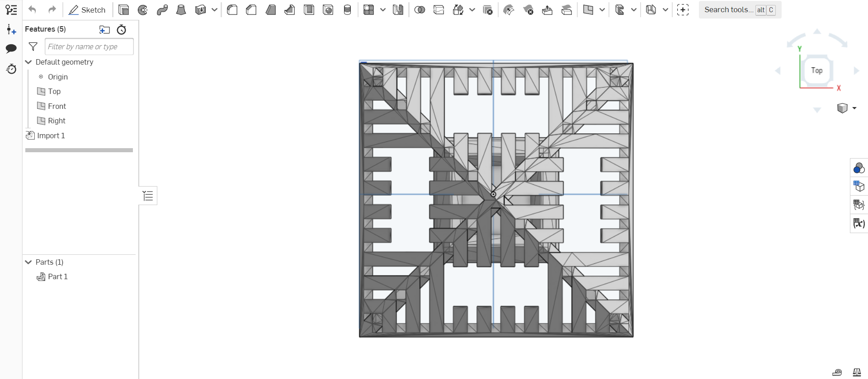This screenshot has height=379, width=868.
Task: Open the Comments panel in left sidebar
Action: click(11, 48)
